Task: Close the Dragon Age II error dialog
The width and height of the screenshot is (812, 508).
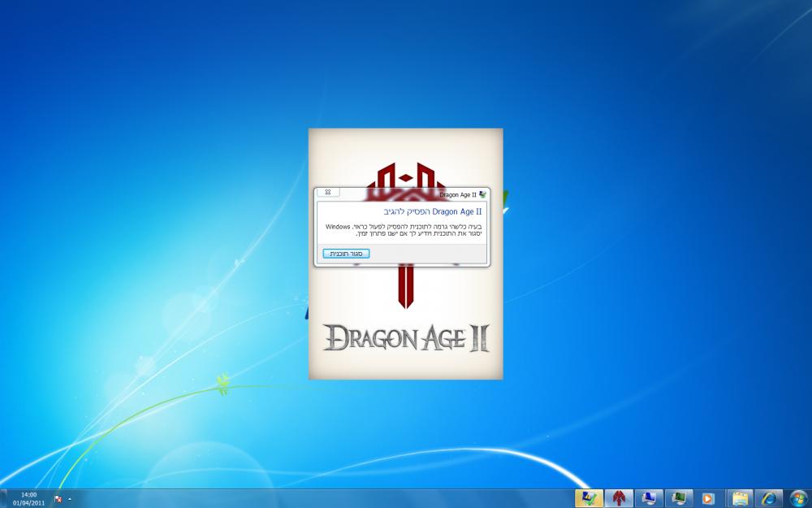Action: tap(328, 193)
